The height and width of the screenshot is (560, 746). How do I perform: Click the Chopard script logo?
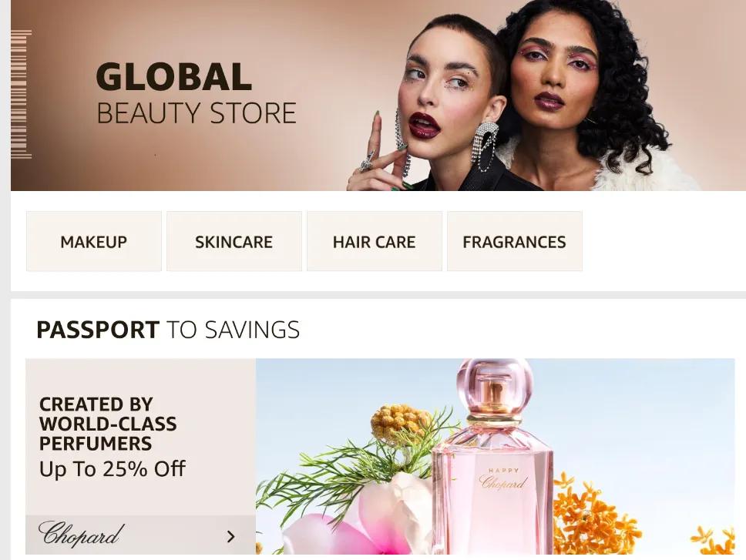pyautogui.click(x=82, y=535)
